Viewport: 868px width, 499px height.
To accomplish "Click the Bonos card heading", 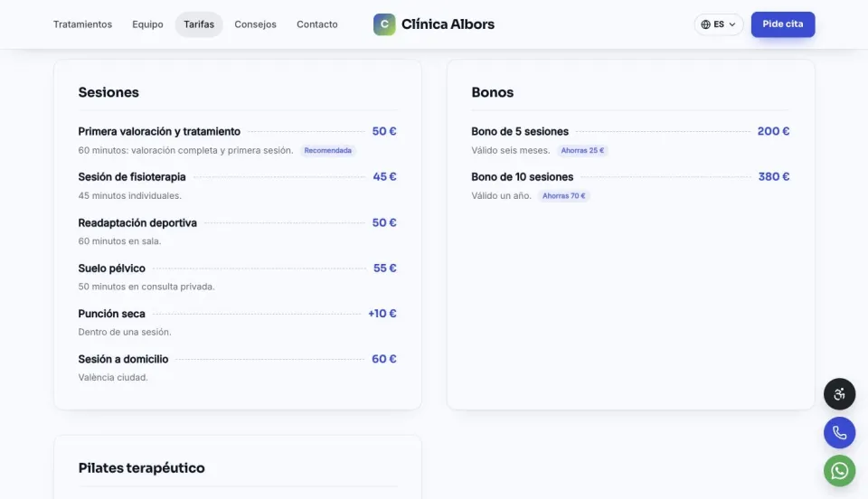I will tap(492, 92).
